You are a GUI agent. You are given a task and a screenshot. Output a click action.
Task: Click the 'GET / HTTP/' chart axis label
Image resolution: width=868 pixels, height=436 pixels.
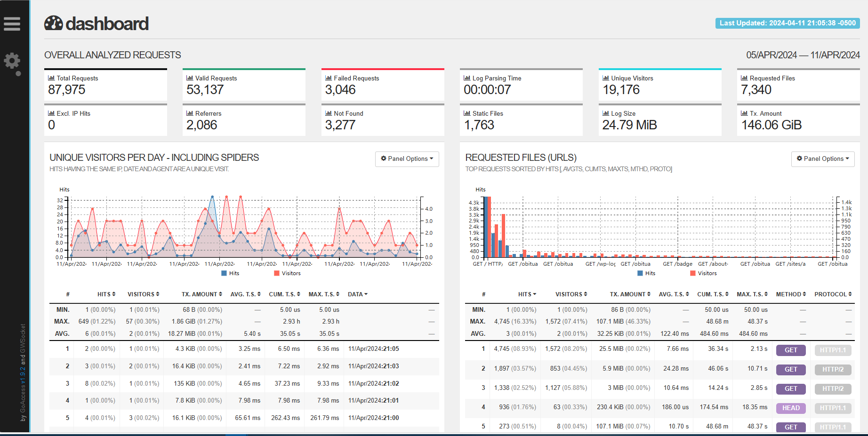[488, 264]
